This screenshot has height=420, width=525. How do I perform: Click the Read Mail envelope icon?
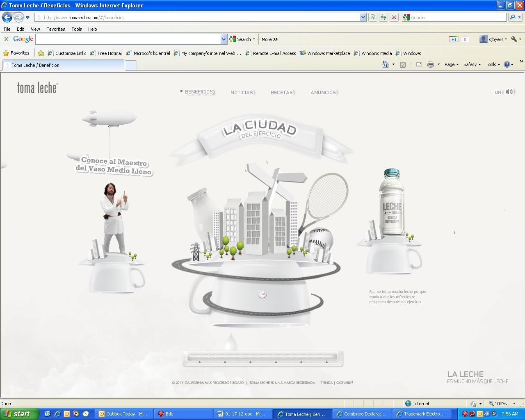pyautogui.click(x=419, y=64)
